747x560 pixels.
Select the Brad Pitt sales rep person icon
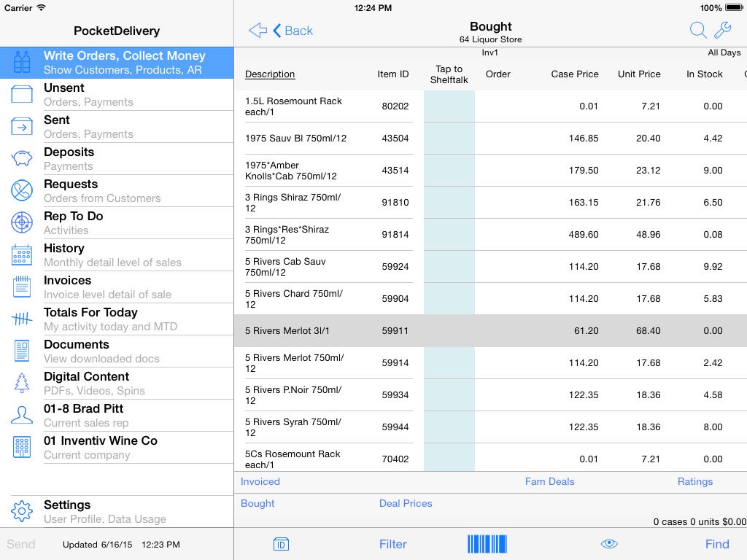click(22, 415)
